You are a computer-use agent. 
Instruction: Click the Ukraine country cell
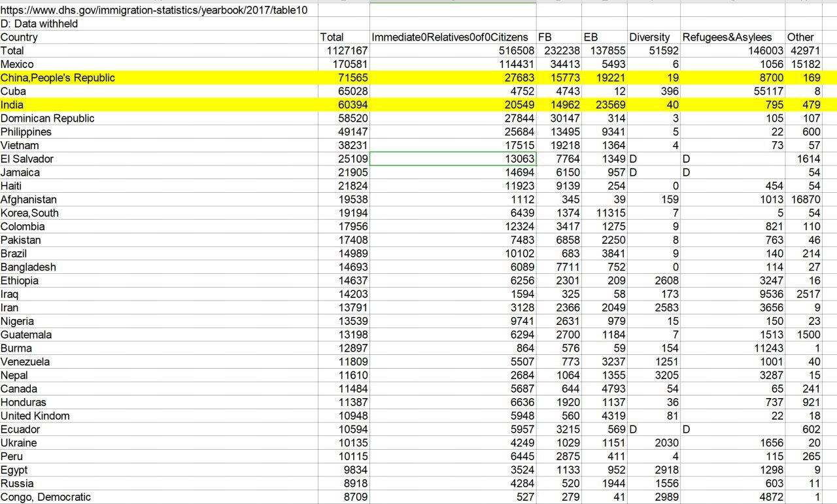click(159, 443)
